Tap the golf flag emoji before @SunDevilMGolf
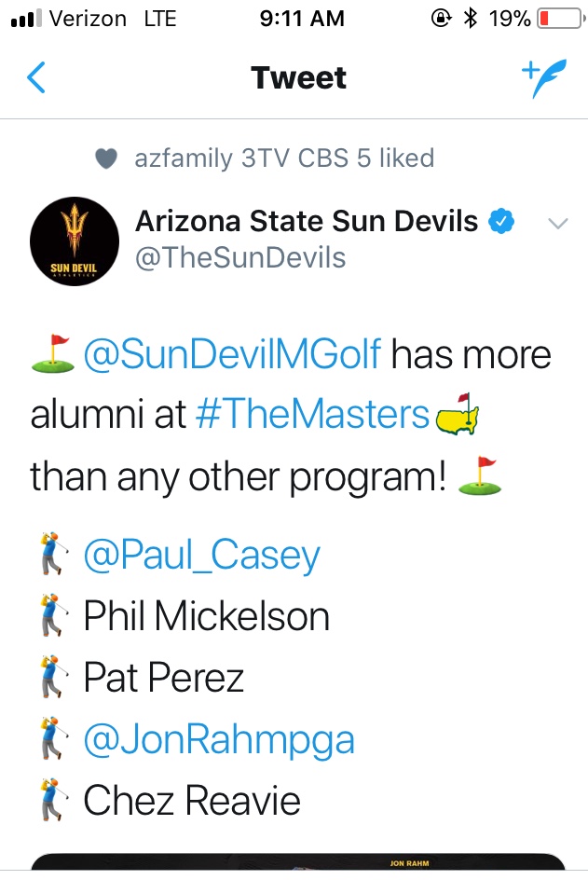 [x=54, y=354]
